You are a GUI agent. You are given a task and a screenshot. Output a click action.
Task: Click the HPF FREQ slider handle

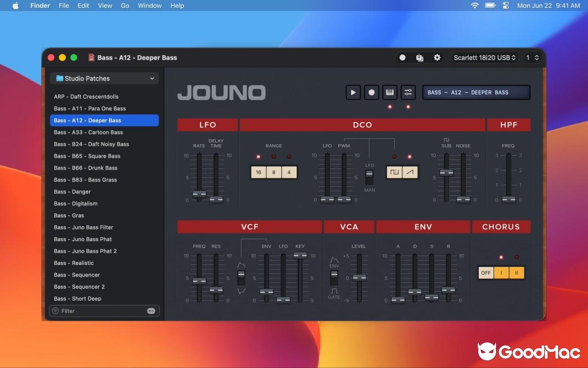point(509,199)
